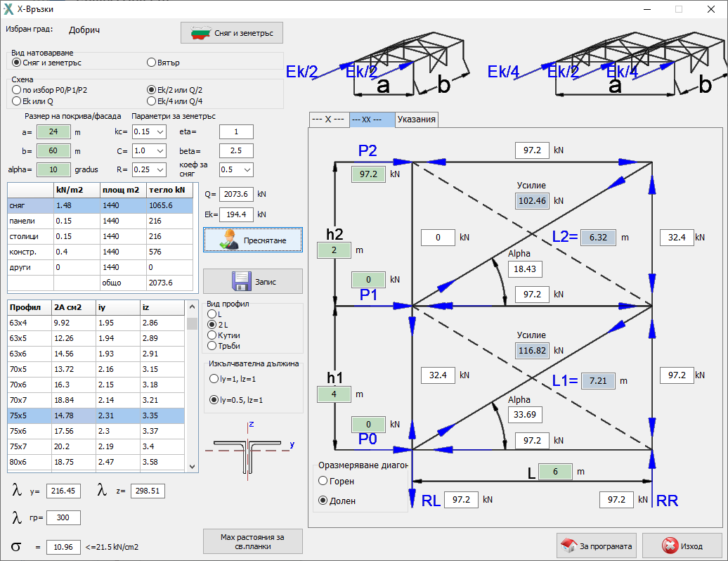728x561 pixels.
Task: Click the house icon За програмата
Action: 568,546
